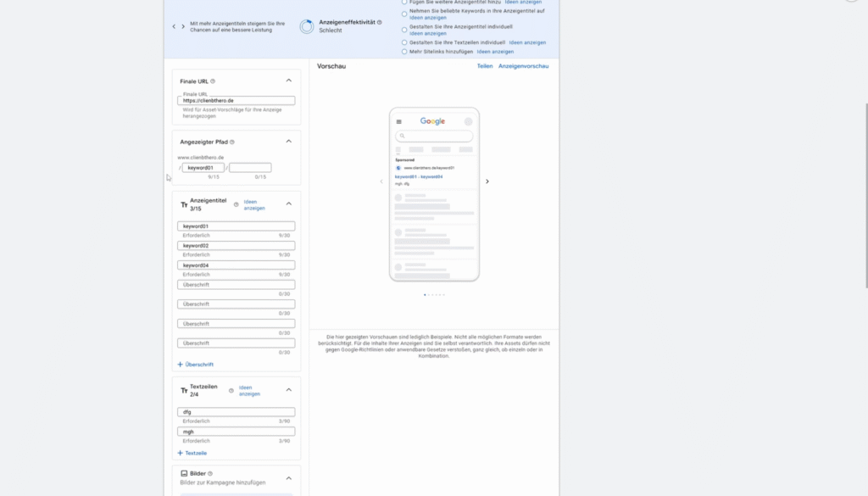Click the preview carousel page dots
Image resolution: width=868 pixels, height=496 pixels.
click(x=434, y=295)
